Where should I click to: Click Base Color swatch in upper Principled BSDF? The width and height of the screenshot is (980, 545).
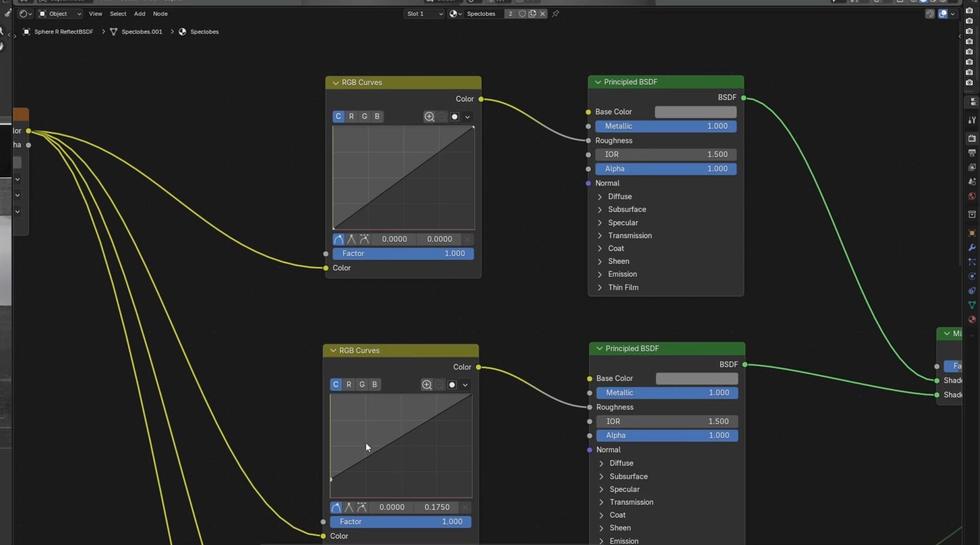[x=696, y=112]
